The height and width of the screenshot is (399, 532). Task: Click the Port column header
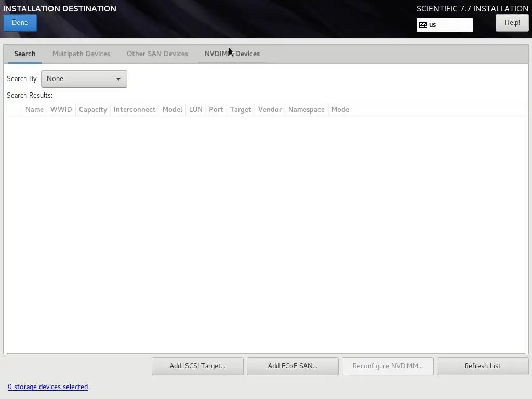tap(216, 109)
